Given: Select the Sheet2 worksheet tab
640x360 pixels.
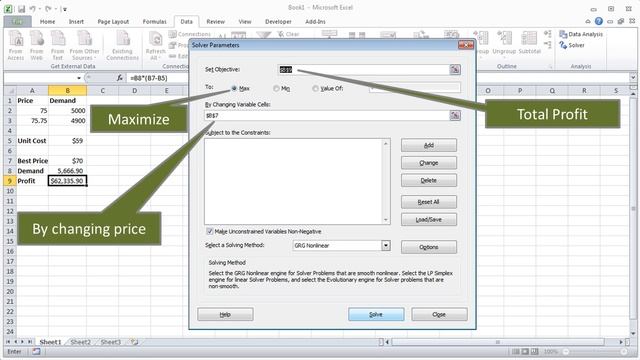Looking at the screenshot, I should tap(80, 342).
